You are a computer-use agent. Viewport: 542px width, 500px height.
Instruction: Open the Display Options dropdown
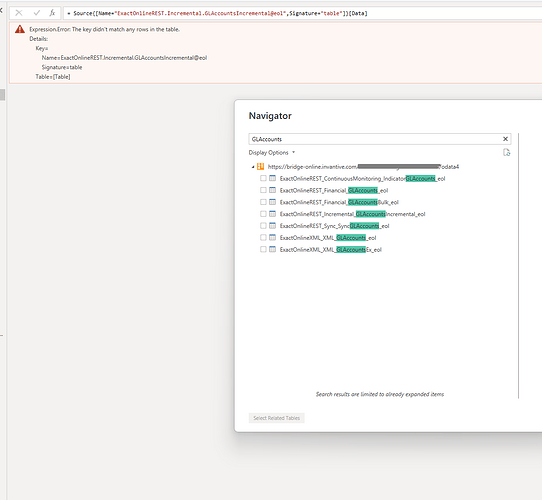coord(272,152)
